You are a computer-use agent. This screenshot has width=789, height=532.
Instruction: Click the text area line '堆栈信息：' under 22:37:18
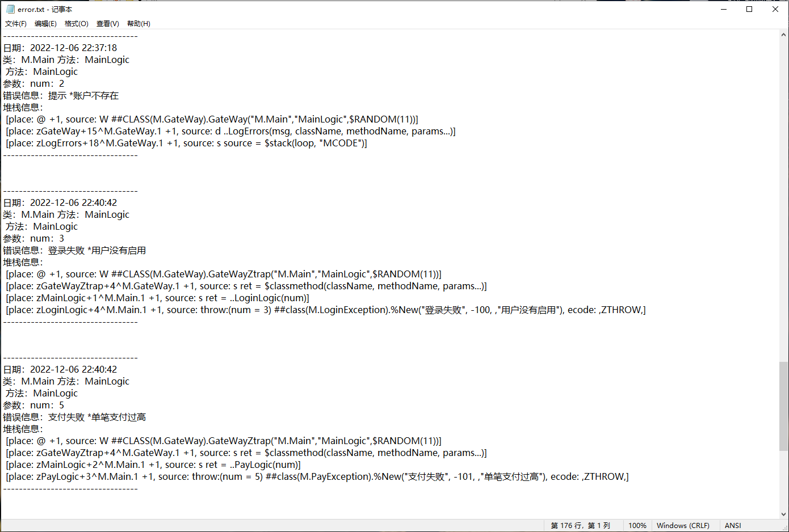[x=23, y=107]
